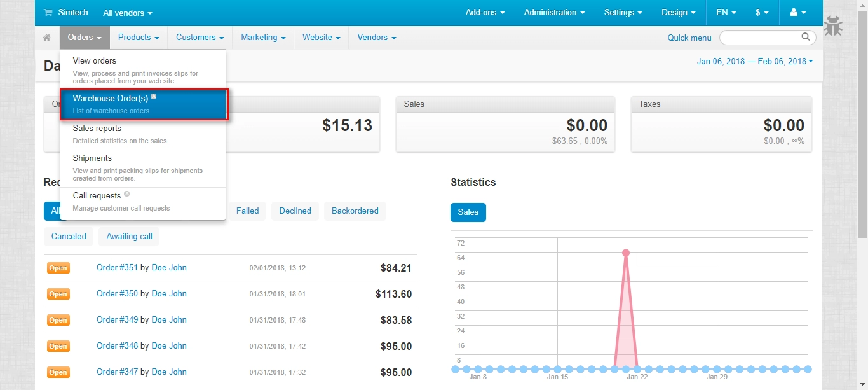The width and height of the screenshot is (868, 390).
Task: Click the Taxes $0.00 value
Action: [784, 125]
